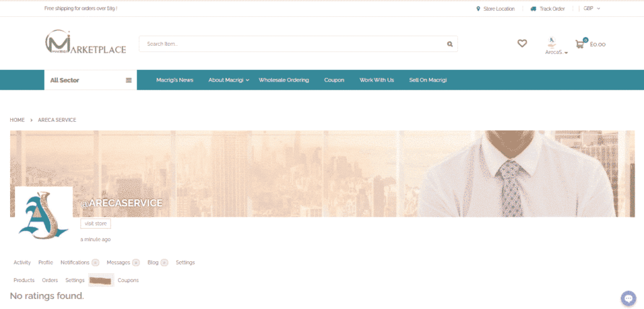Go to Wholesale Ordering

pyautogui.click(x=284, y=80)
